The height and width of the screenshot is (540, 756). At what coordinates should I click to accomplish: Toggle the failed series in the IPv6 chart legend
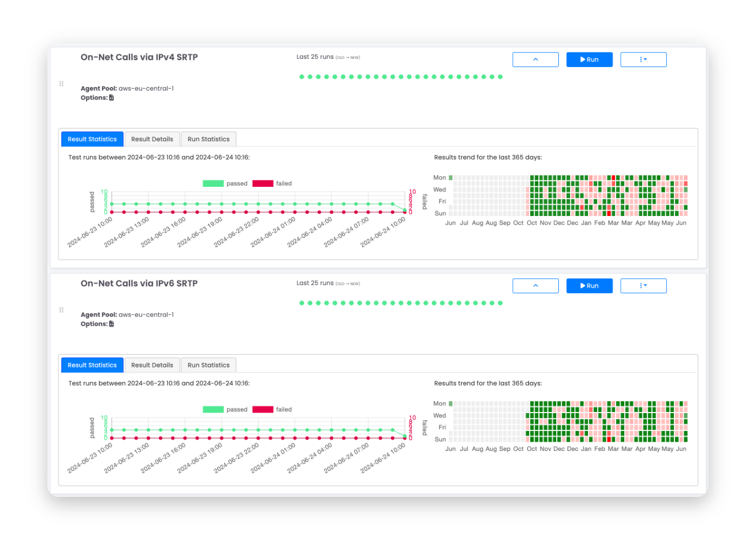click(x=272, y=409)
